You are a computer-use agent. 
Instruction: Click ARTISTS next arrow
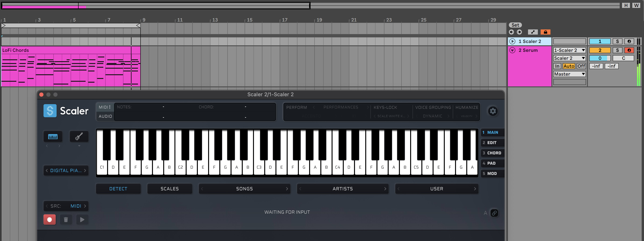385,189
